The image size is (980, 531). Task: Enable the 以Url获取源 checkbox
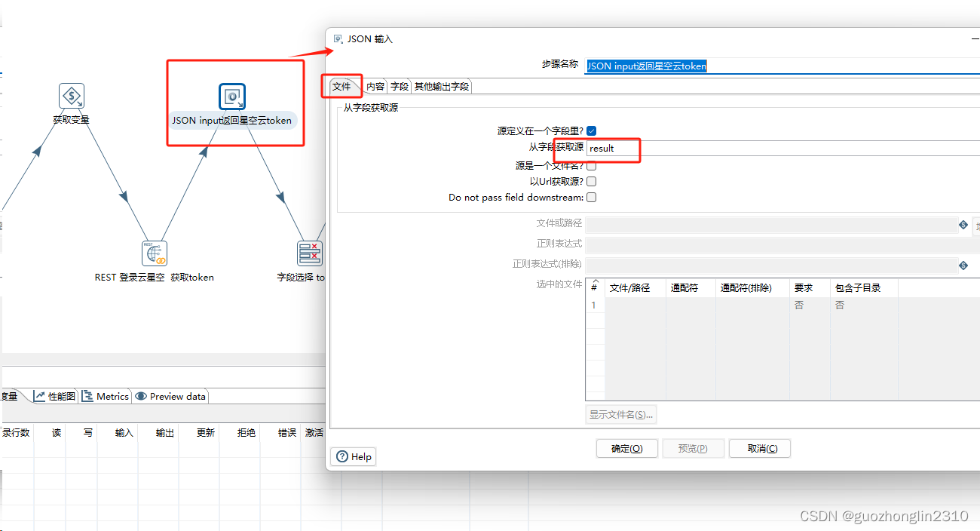[x=591, y=181]
